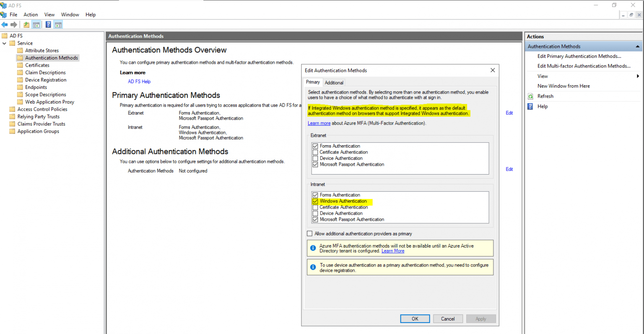The height and width of the screenshot is (334, 644).
Task: Click the Forward navigation arrow
Action: click(13, 24)
